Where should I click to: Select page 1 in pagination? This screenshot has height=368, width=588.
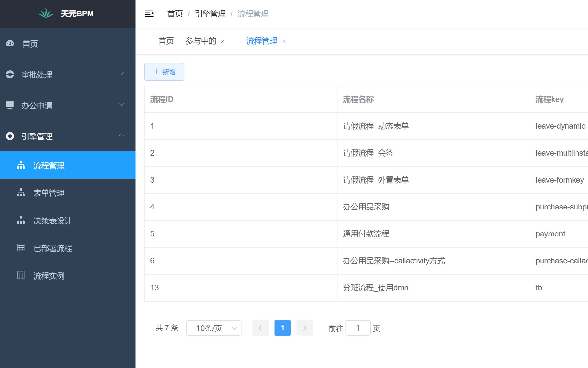pos(282,328)
